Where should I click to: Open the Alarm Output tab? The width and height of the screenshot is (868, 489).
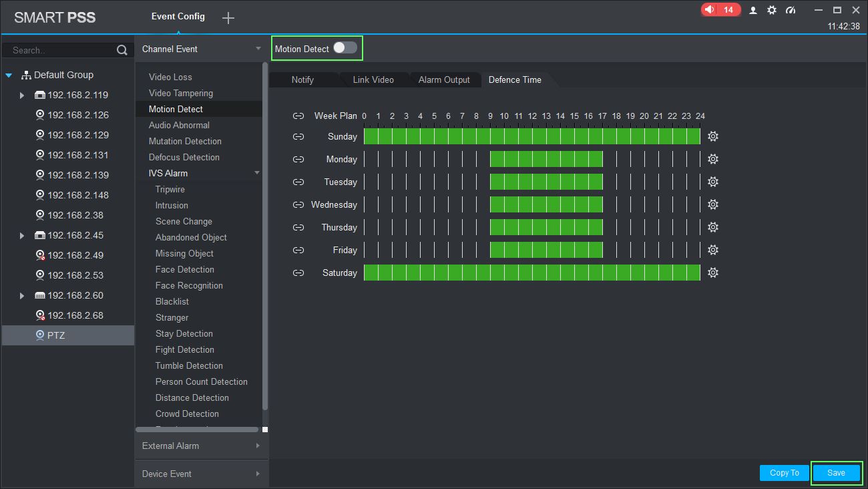pos(444,79)
